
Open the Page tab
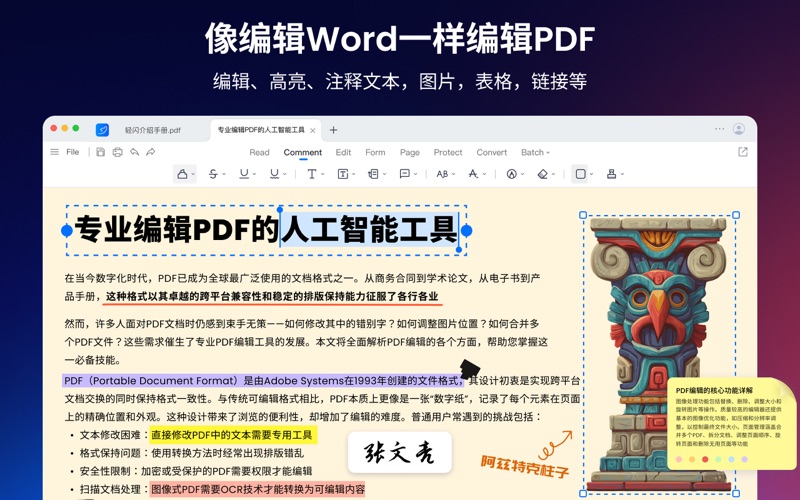pos(410,153)
